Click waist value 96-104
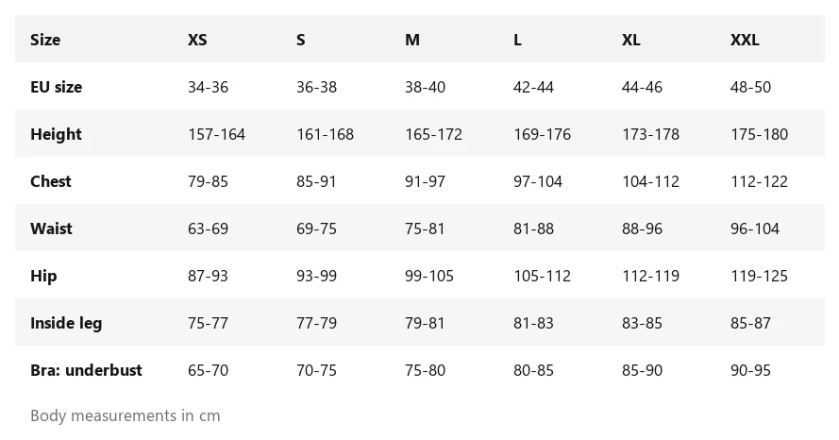 (x=755, y=229)
